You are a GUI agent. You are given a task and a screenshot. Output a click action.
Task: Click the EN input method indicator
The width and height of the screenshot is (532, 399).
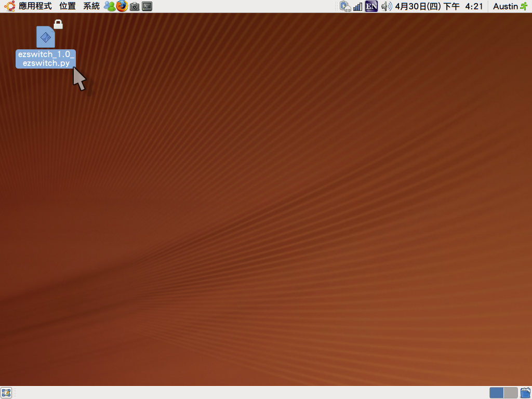click(x=371, y=6)
